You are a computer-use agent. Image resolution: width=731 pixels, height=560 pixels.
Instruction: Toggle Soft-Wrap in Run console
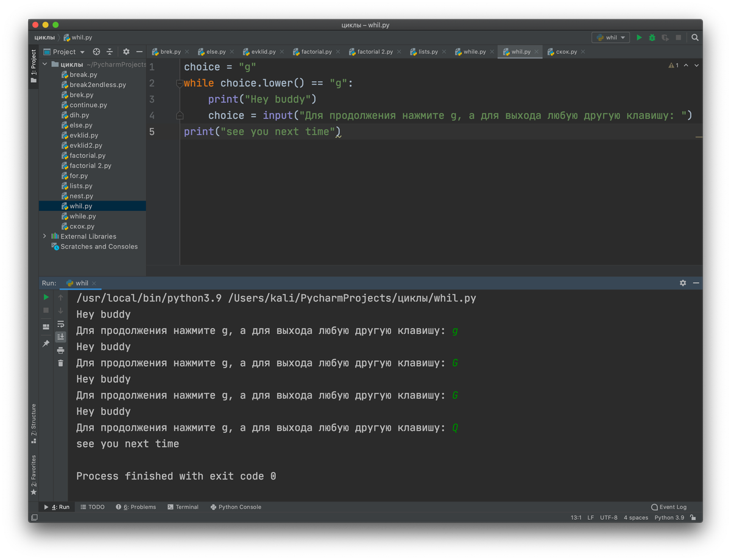point(60,324)
